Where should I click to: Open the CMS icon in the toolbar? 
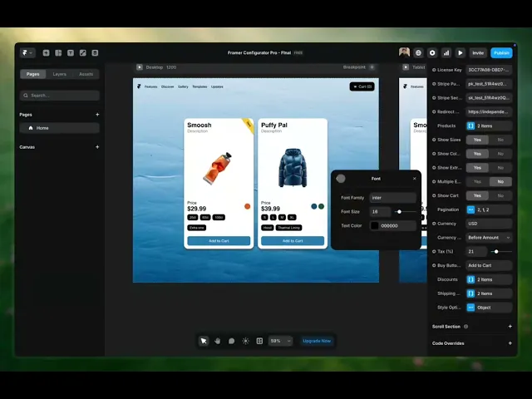coord(95,53)
